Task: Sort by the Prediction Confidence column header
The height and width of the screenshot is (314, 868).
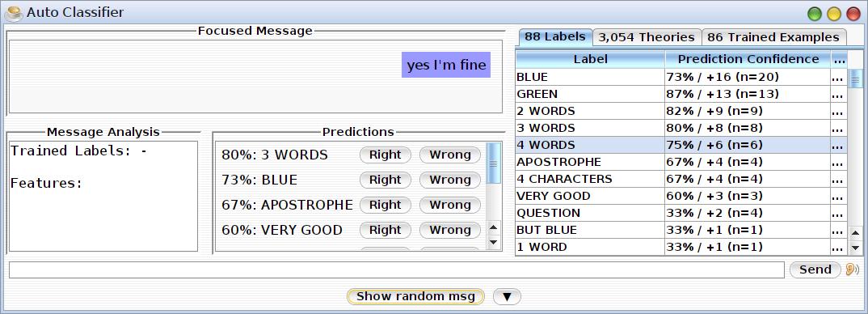Action: [x=748, y=59]
